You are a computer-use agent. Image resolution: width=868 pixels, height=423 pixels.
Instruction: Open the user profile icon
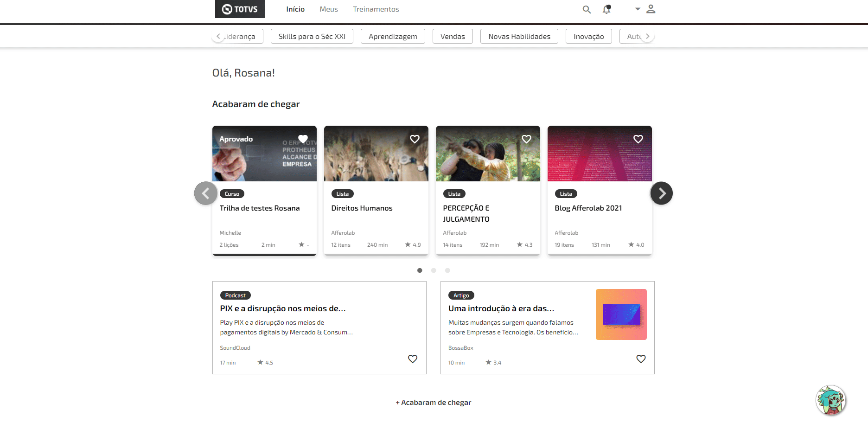pos(651,9)
